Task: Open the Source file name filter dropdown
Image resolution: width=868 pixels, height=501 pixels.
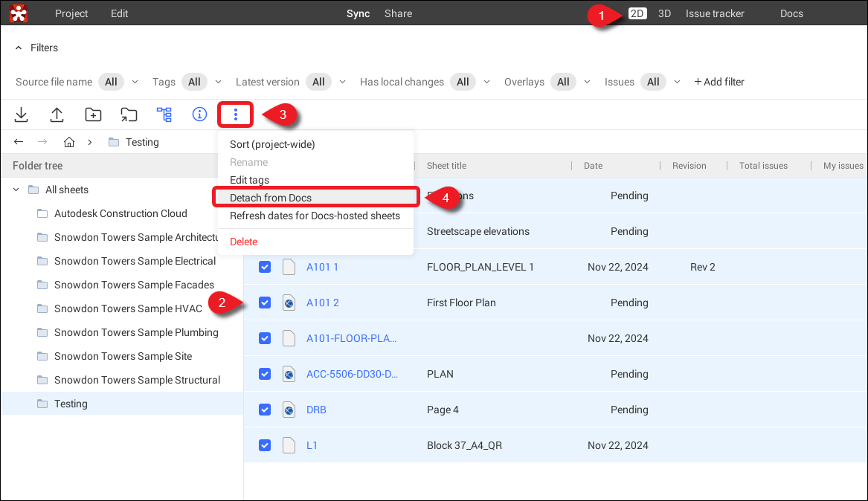Action: [x=120, y=82]
